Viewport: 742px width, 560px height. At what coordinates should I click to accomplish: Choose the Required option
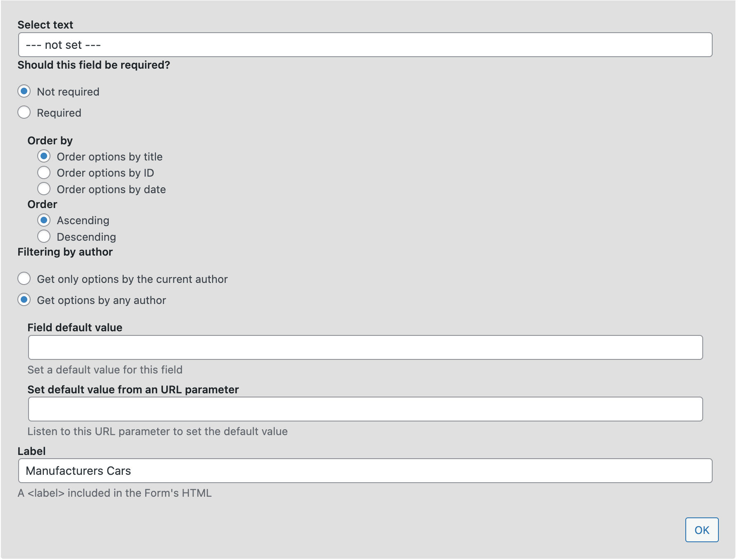tap(24, 112)
